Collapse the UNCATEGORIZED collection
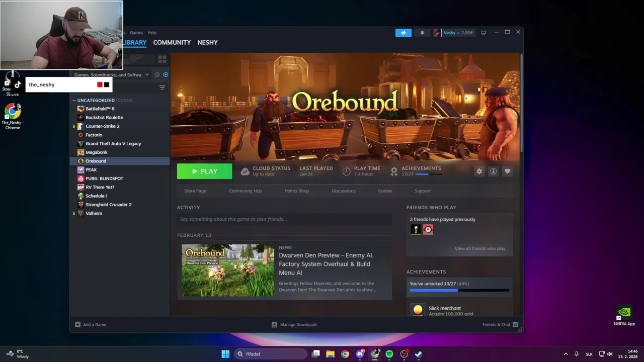 coord(74,101)
